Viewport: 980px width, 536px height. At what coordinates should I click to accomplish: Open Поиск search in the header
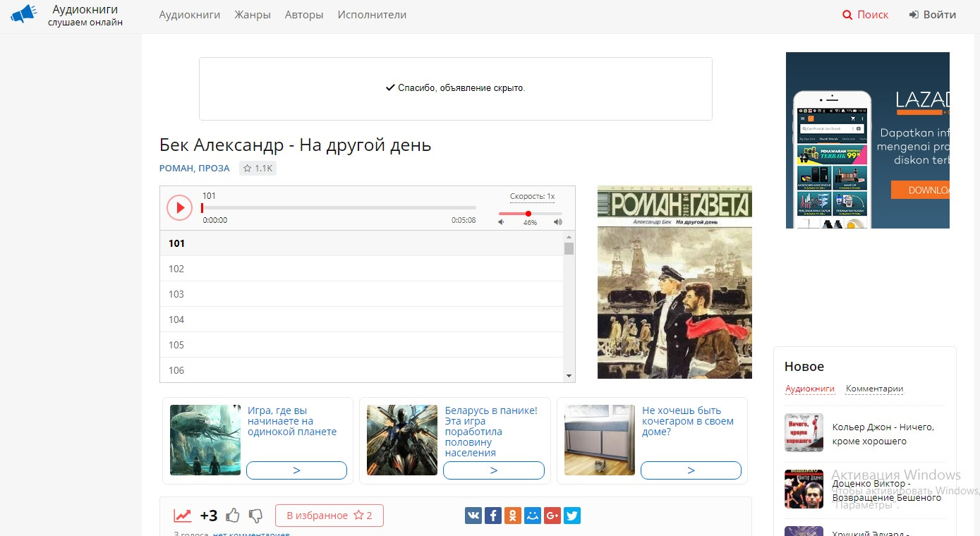(x=866, y=15)
